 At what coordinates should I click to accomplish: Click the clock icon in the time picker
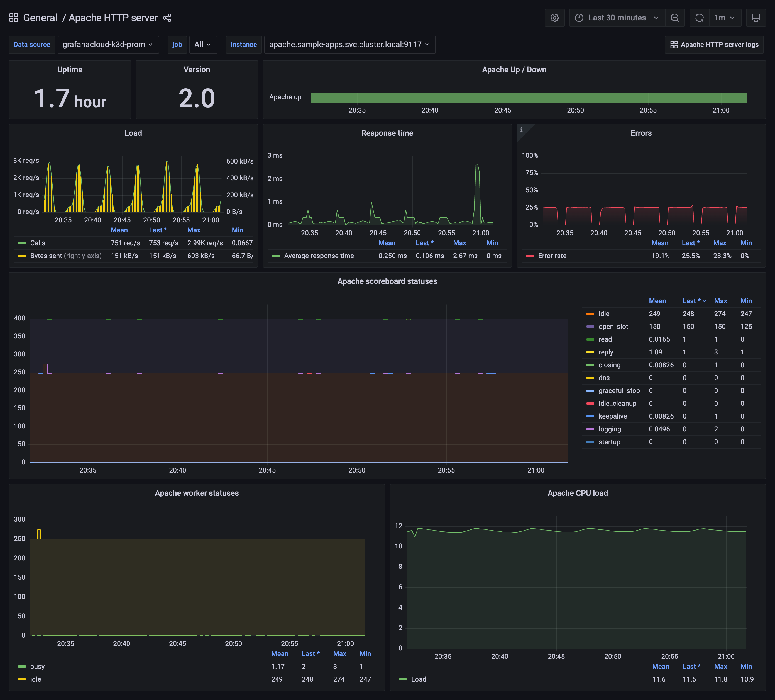[579, 18]
